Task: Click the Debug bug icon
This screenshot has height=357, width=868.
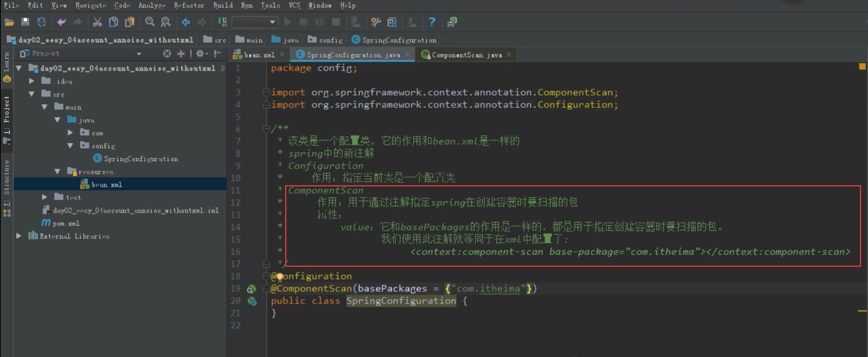Action: [x=303, y=22]
